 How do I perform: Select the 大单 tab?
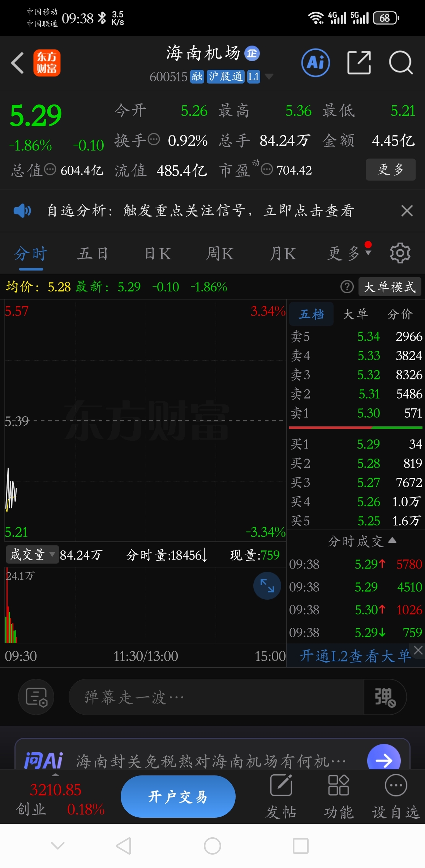pos(355,314)
